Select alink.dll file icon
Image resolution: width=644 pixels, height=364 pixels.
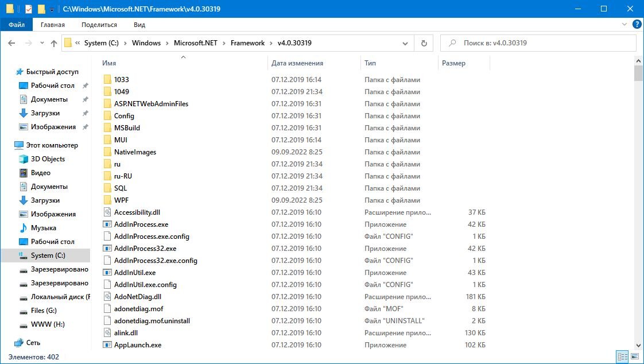107,332
